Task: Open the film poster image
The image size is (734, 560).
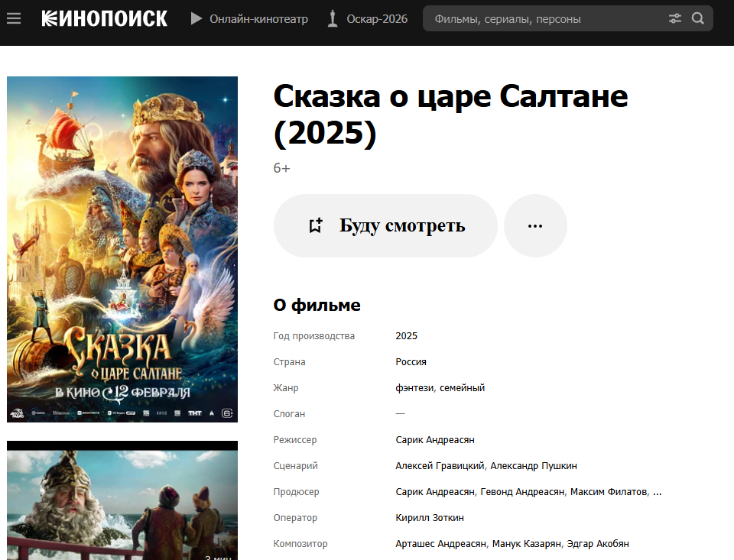Action: [122, 249]
